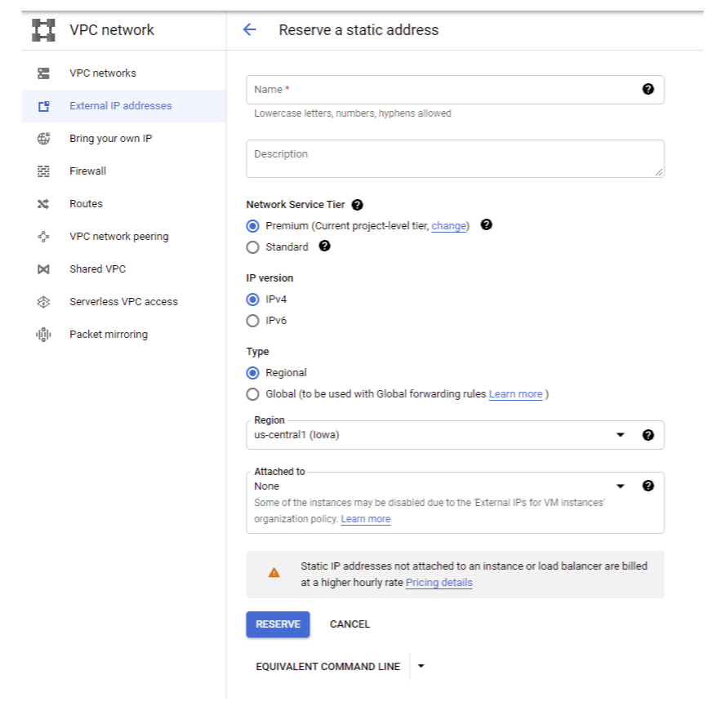
Task: Open the Network Service Tier help icon
Action: coord(357,205)
